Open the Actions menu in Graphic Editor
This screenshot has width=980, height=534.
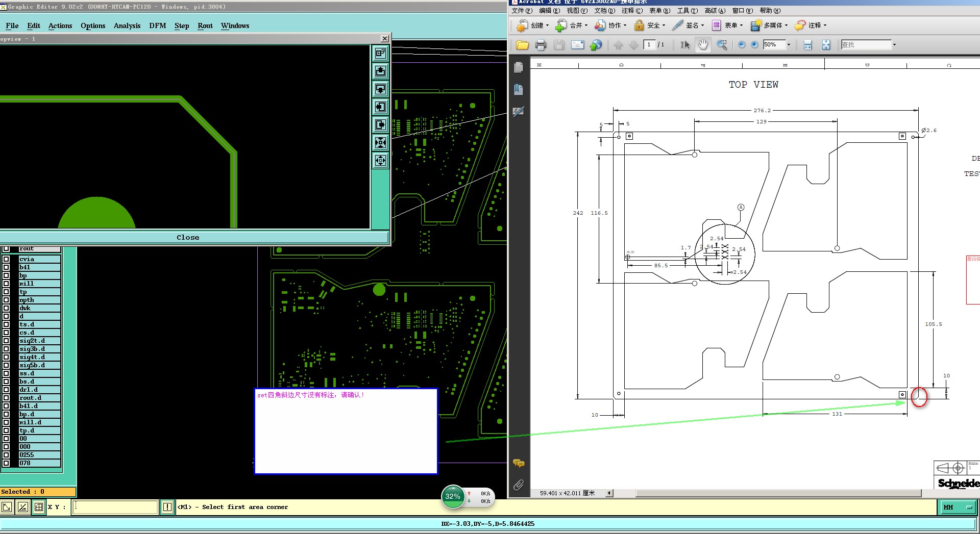point(60,26)
